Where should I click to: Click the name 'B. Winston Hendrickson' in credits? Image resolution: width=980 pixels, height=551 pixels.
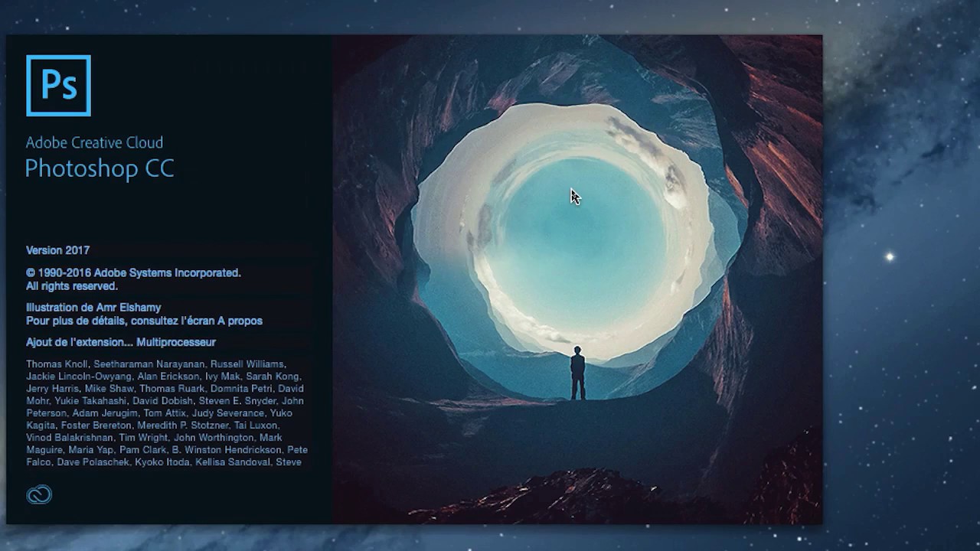[226, 450]
